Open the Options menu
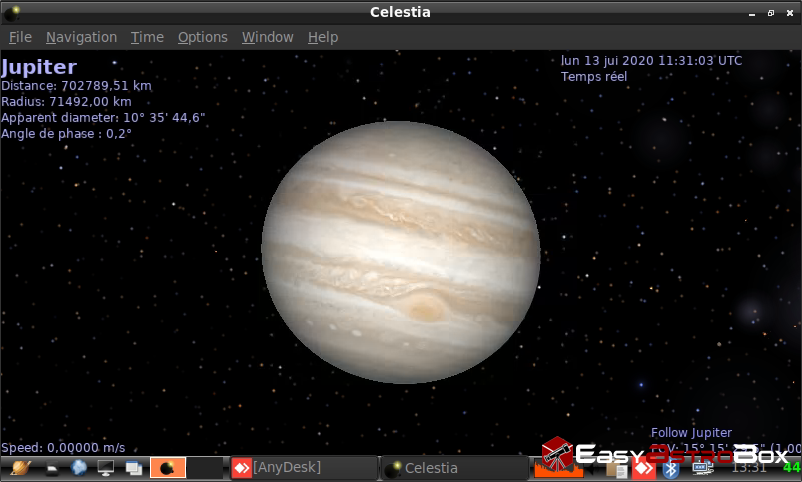 click(203, 37)
